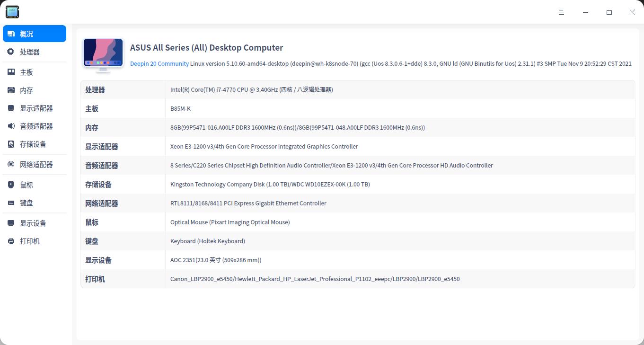
Task: Click the 概况 overview icon in sidebar
Action: click(11, 34)
